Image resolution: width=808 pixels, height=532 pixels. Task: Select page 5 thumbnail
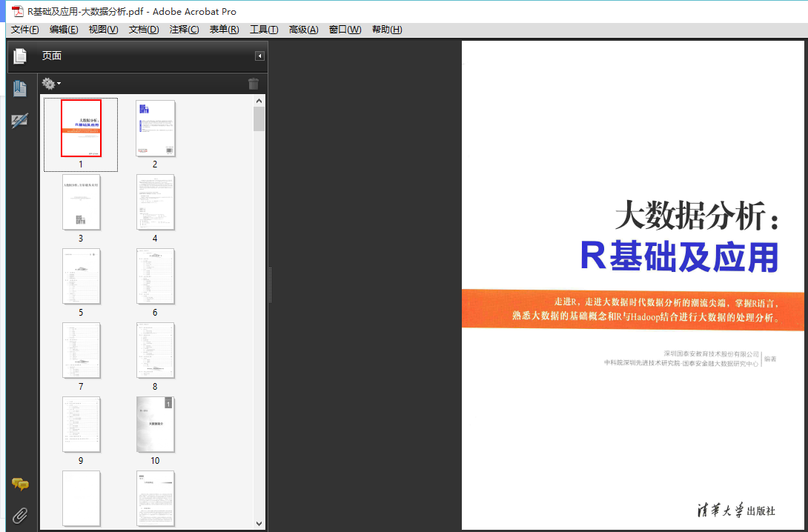tap(81, 276)
